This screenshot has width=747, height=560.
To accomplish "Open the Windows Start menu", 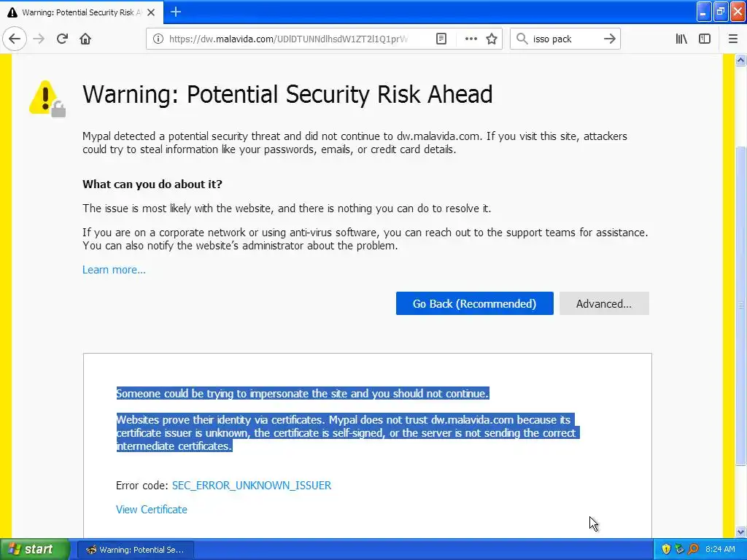I will click(x=33, y=549).
